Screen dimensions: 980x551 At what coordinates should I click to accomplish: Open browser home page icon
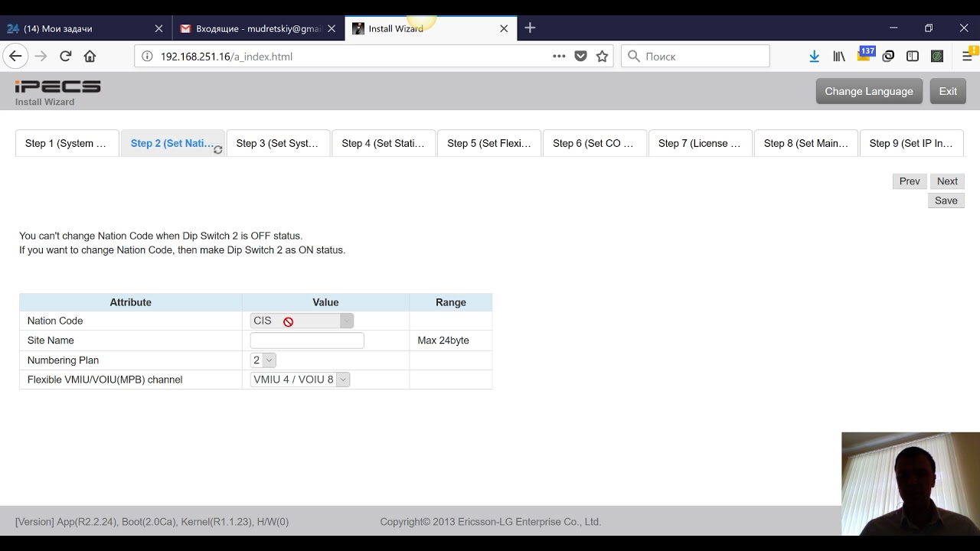(x=90, y=56)
